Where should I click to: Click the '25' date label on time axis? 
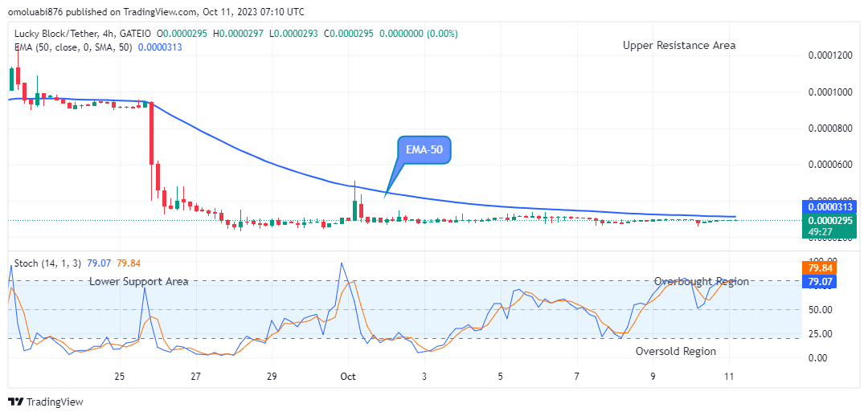click(119, 377)
